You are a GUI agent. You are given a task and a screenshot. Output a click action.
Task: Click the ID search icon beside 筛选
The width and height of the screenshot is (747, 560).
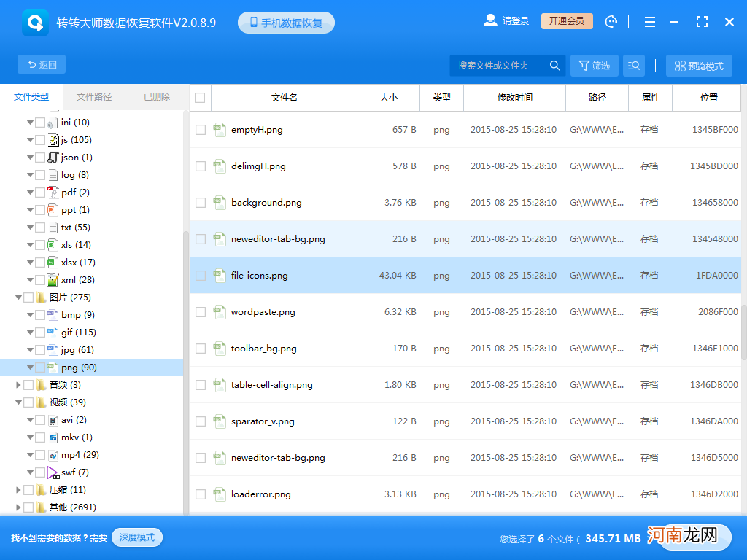pos(633,65)
